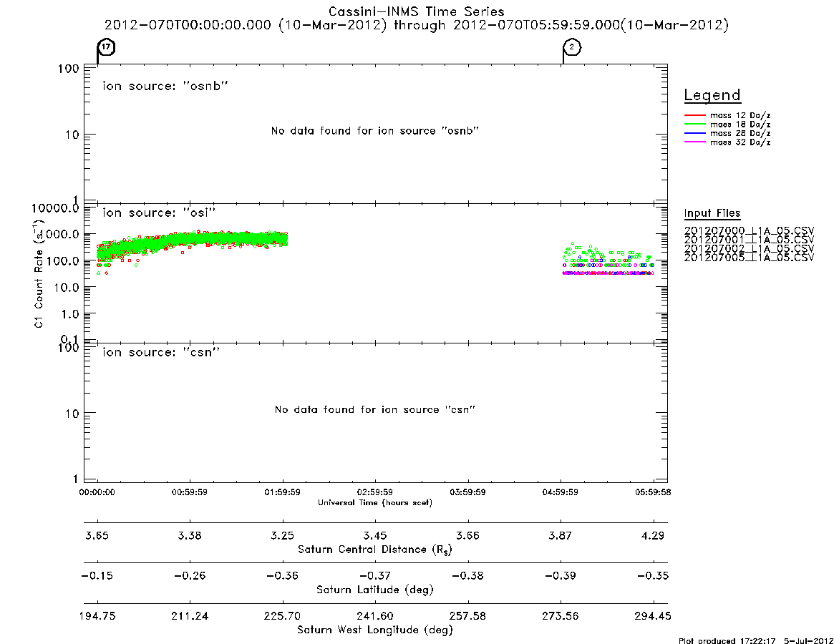834x644 pixels.
Task: Click the scattered data points near 04:59:59 in the osi panel
Action: click(x=608, y=260)
